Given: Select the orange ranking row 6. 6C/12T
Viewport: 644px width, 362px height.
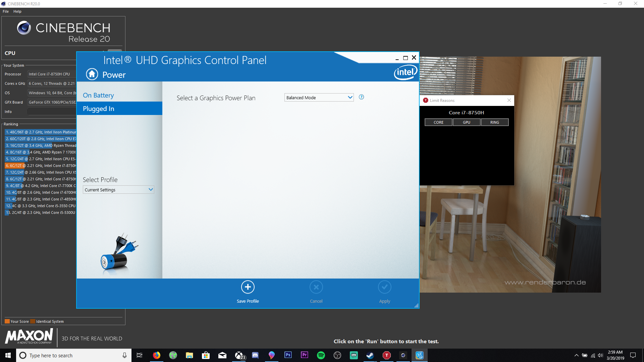Looking at the screenshot, I should pos(41,166).
